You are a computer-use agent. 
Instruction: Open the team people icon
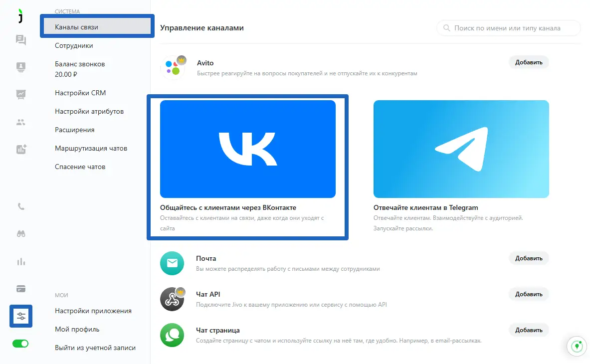(20, 122)
